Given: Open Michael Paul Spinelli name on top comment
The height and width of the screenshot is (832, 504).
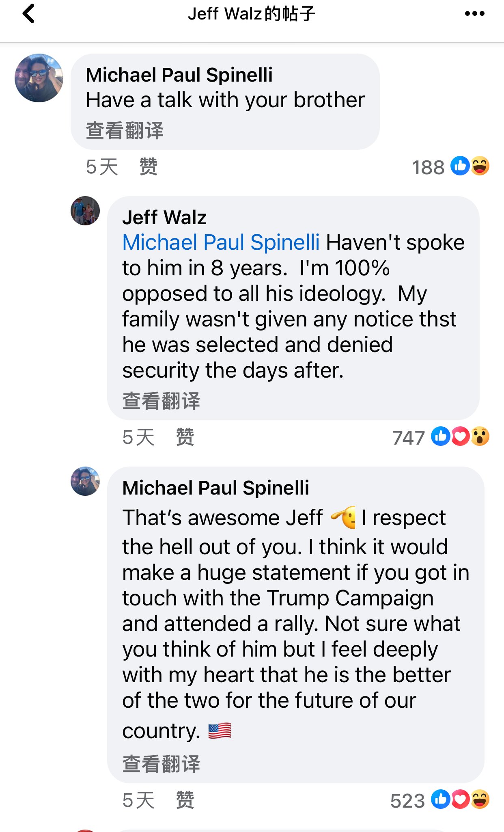Looking at the screenshot, I should [179, 75].
